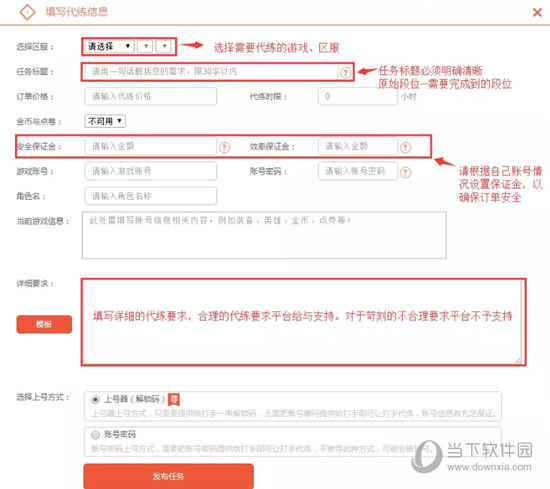Click help icon beside 安全保证金 field
Screen dimensions: 550x489
pyautogui.click(x=224, y=148)
